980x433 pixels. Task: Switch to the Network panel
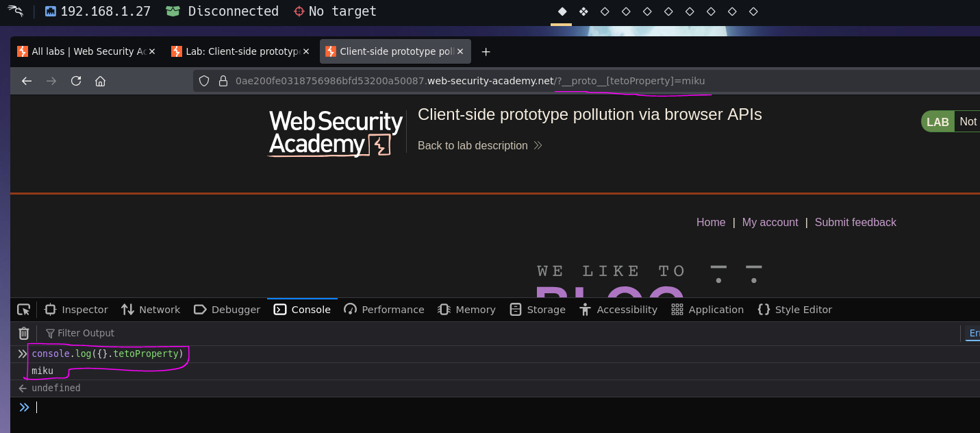pos(151,310)
